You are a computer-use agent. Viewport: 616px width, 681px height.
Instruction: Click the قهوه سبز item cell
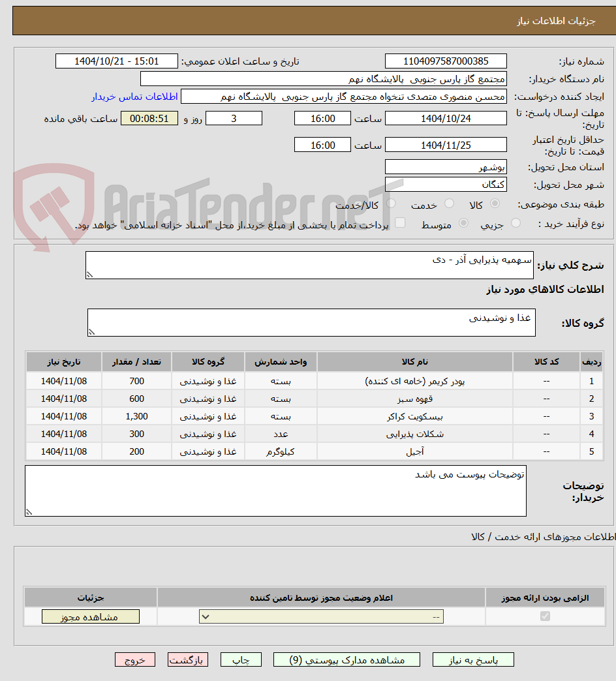point(415,399)
